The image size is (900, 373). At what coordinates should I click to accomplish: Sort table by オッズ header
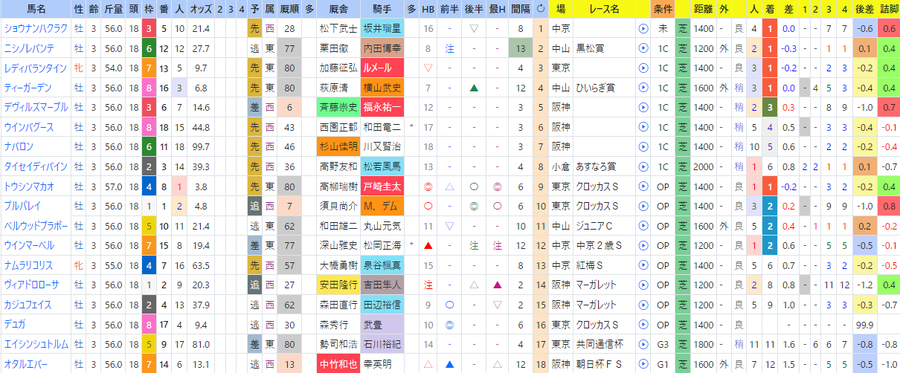coord(201,9)
